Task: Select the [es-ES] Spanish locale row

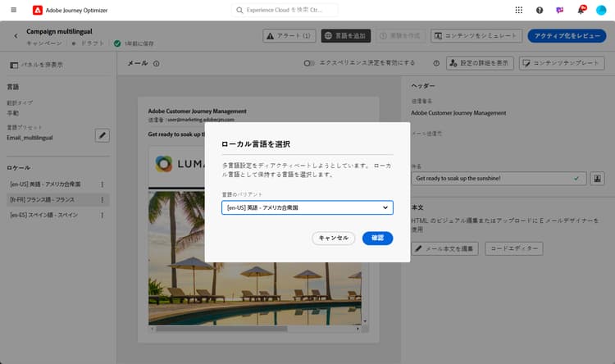Action: 58,216
